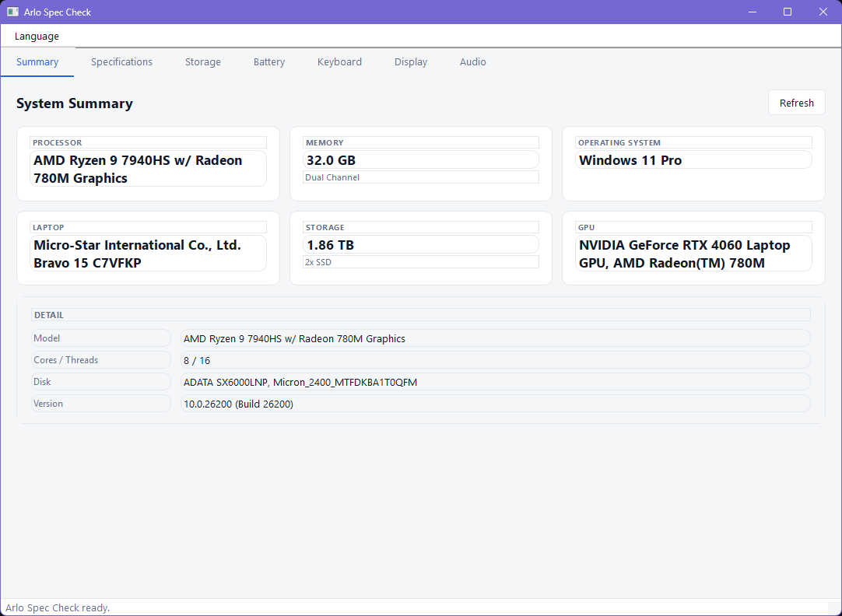Image resolution: width=842 pixels, height=616 pixels.
Task: Click the 'Arlo Spec Check ready.' status bar text
Action: coord(58,608)
